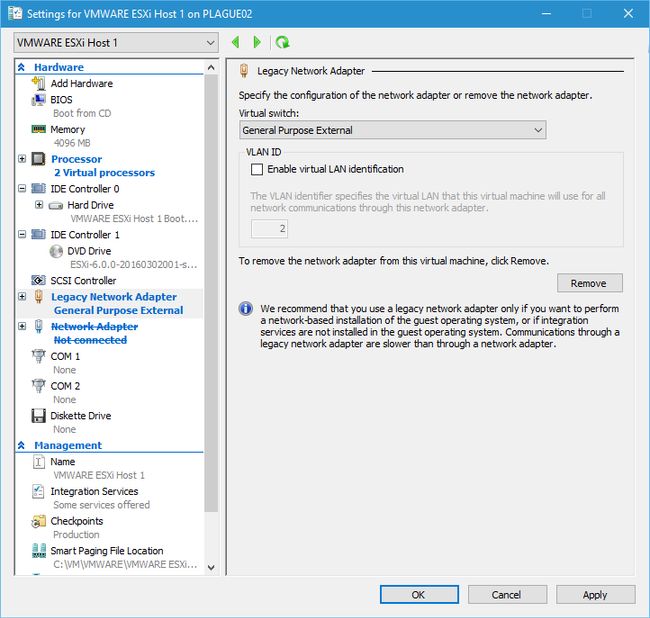
Task: Click the COM 2 port icon
Action: pyautogui.click(x=39, y=386)
